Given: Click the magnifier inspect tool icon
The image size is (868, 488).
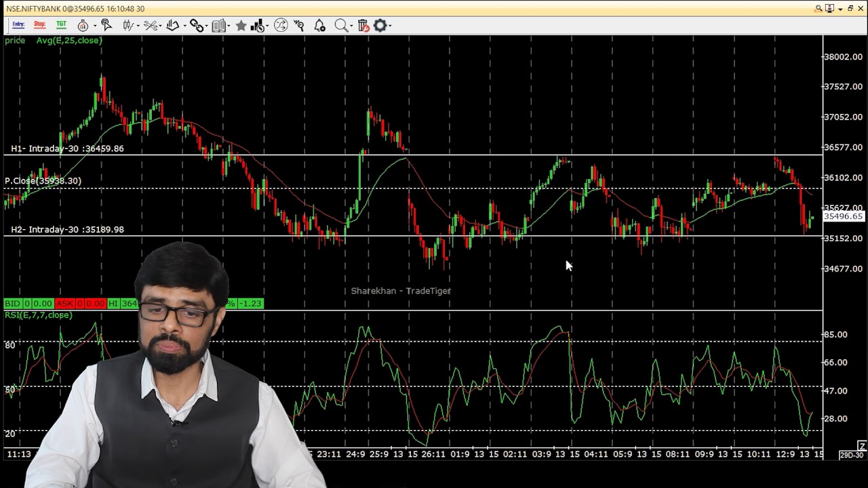Looking at the screenshot, I should point(299,26).
